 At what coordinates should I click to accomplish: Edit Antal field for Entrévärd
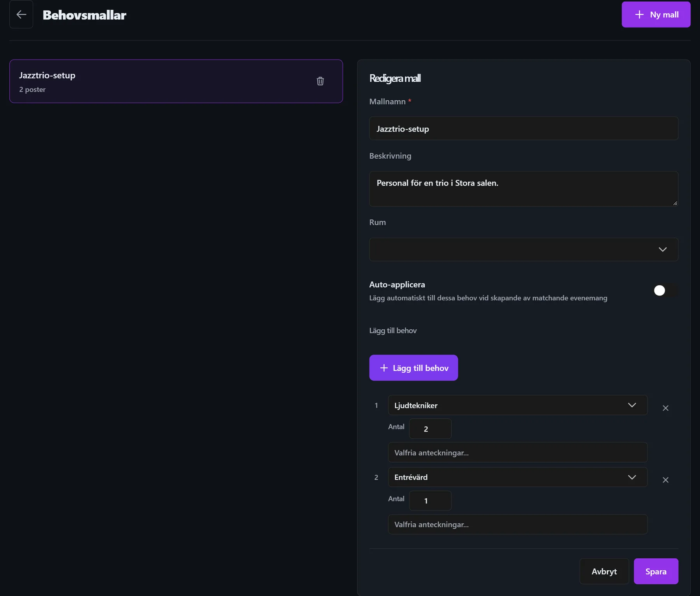tap(430, 500)
